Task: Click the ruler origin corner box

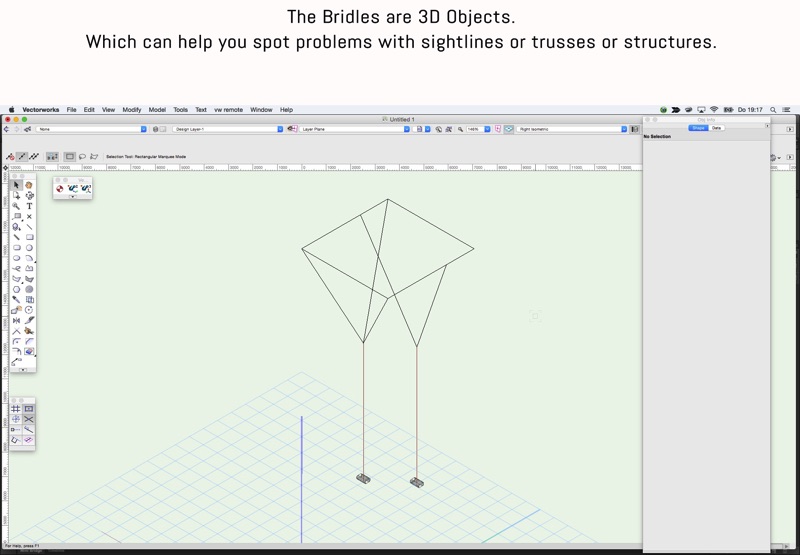Action: (x=6, y=168)
